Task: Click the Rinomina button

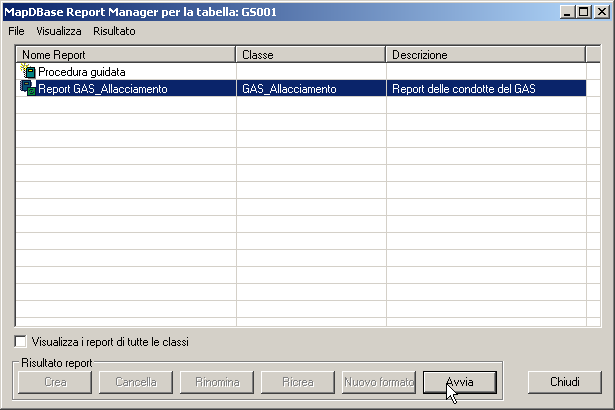Action: [217, 382]
